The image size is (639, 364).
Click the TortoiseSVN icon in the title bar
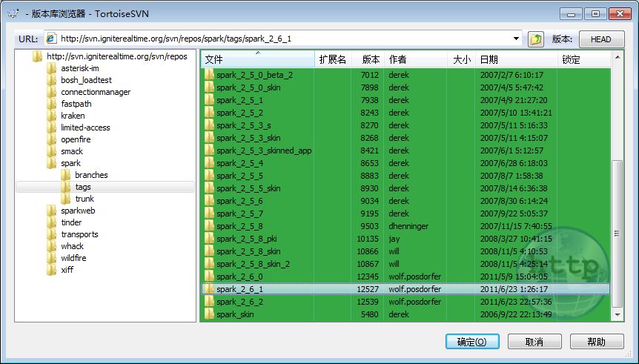coord(13,13)
